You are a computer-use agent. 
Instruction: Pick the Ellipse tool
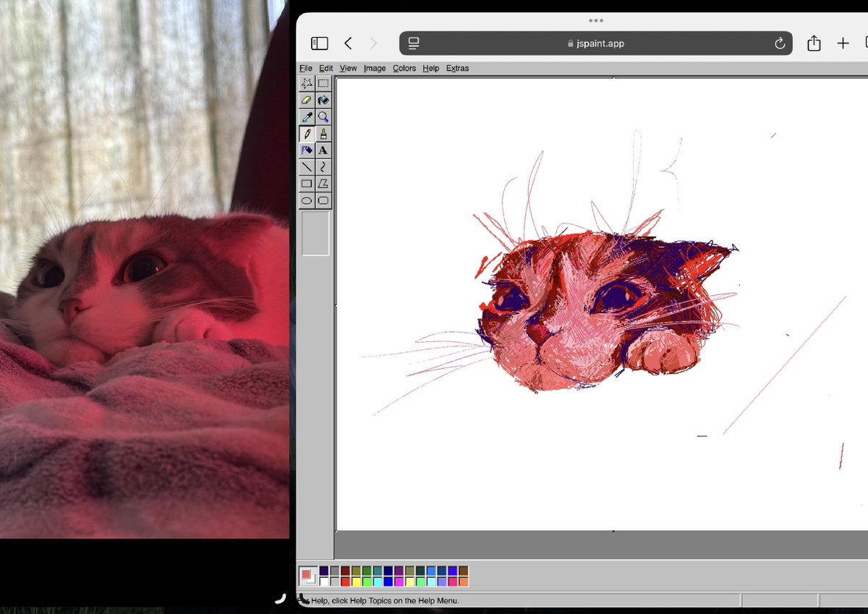[x=307, y=200]
